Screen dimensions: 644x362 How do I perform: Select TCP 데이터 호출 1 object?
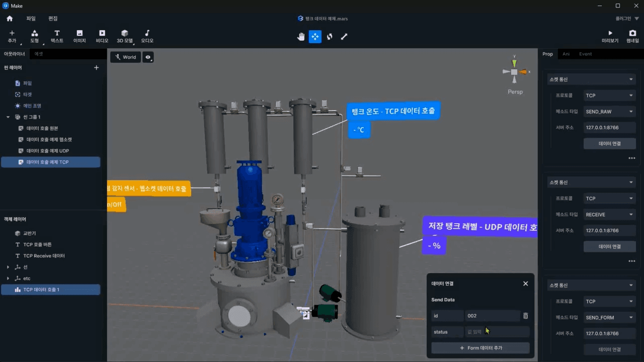[50, 290]
